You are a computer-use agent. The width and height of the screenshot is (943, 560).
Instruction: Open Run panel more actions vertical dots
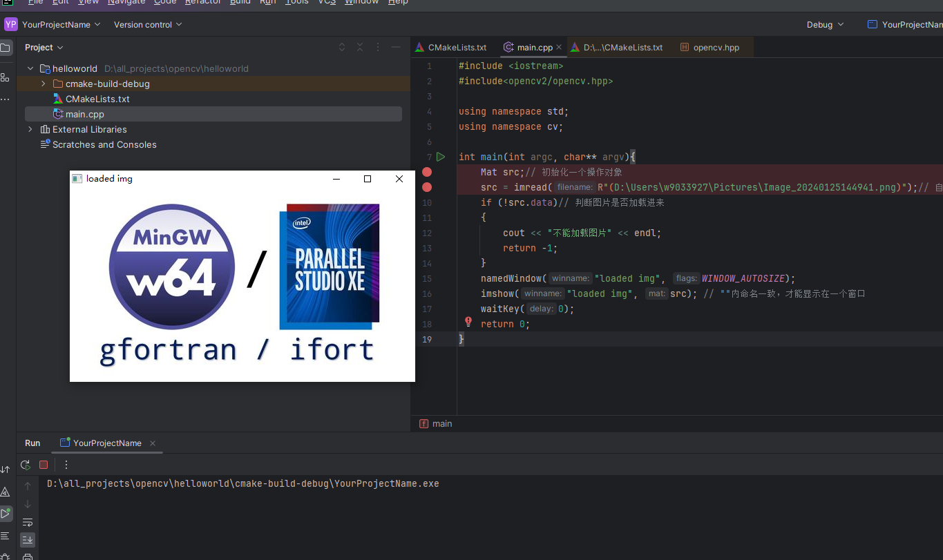66,465
